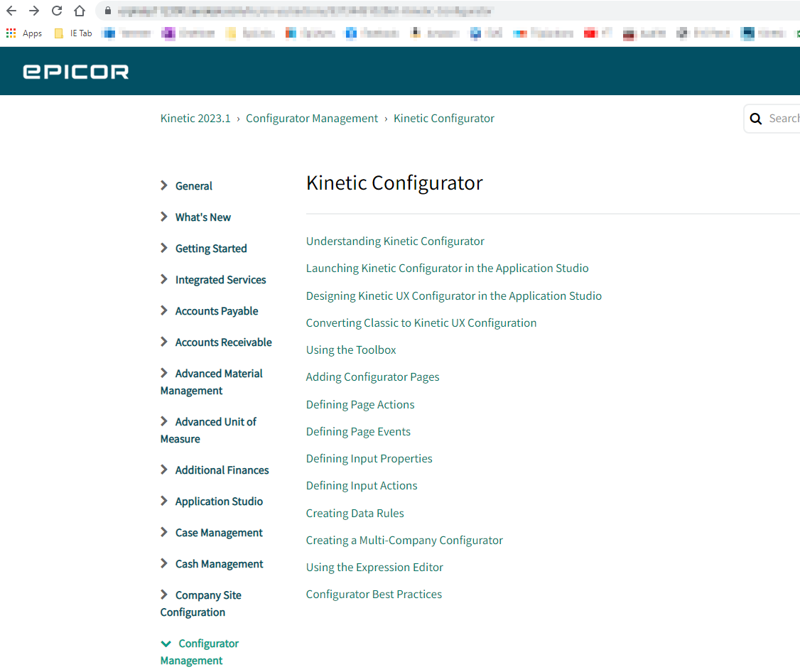
Task: Select Application Studio in the sidebar
Action: (x=219, y=501)
